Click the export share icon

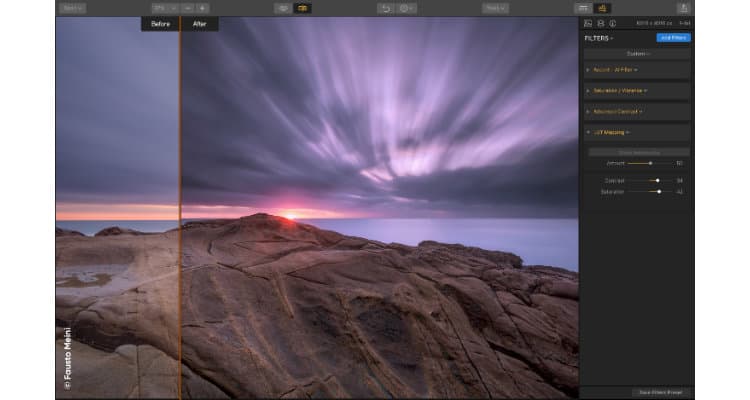683,8
